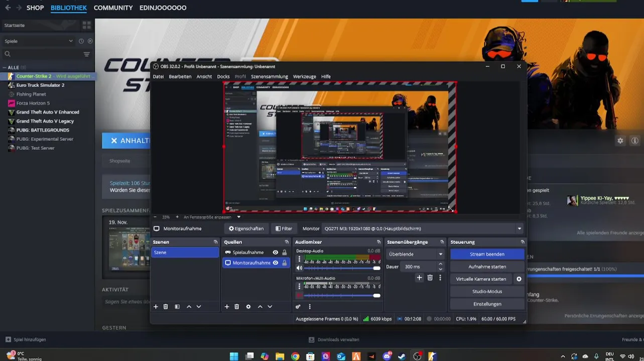Switch Steam library to grid view icon
The height and width of the screenshot is (361, 644).
pyautogui.click(x=86, y=25)
